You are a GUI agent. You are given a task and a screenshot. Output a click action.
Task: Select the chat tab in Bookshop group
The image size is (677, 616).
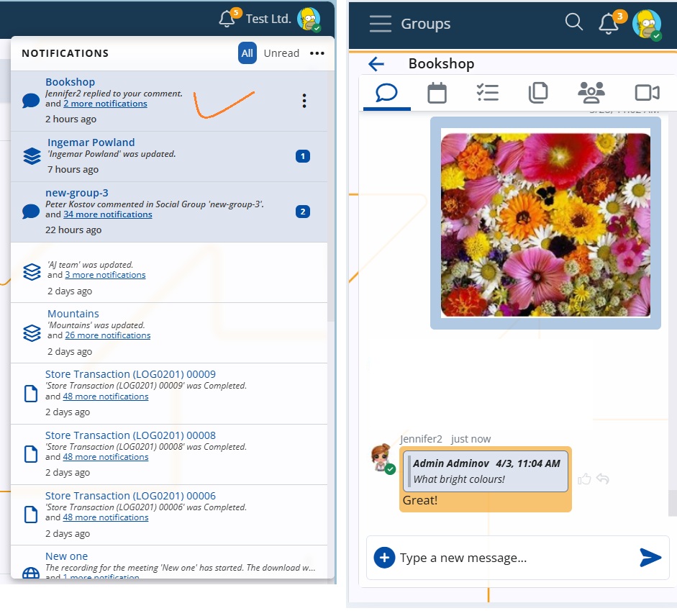386,93
